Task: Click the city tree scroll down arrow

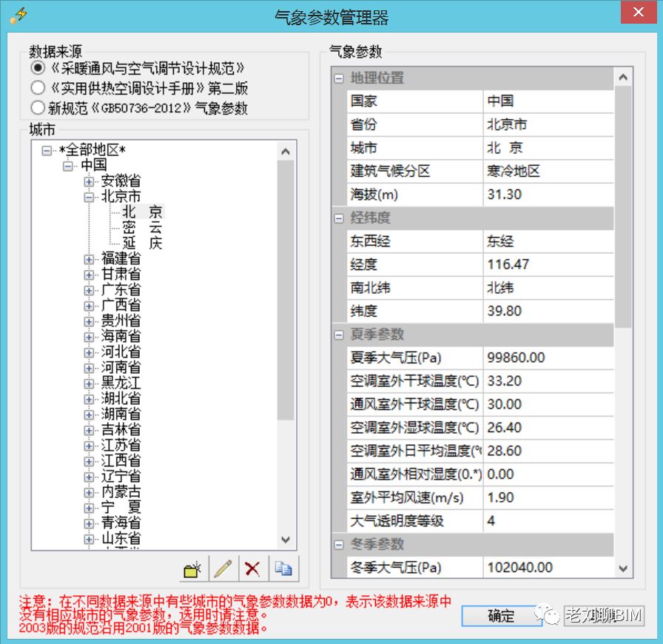Action: (x=286, y=540)
